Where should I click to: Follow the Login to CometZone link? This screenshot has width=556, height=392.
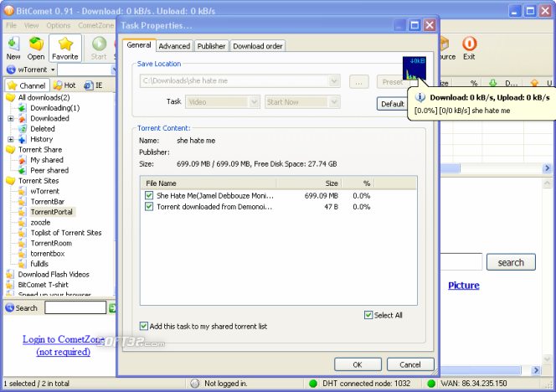coord(64,345)
